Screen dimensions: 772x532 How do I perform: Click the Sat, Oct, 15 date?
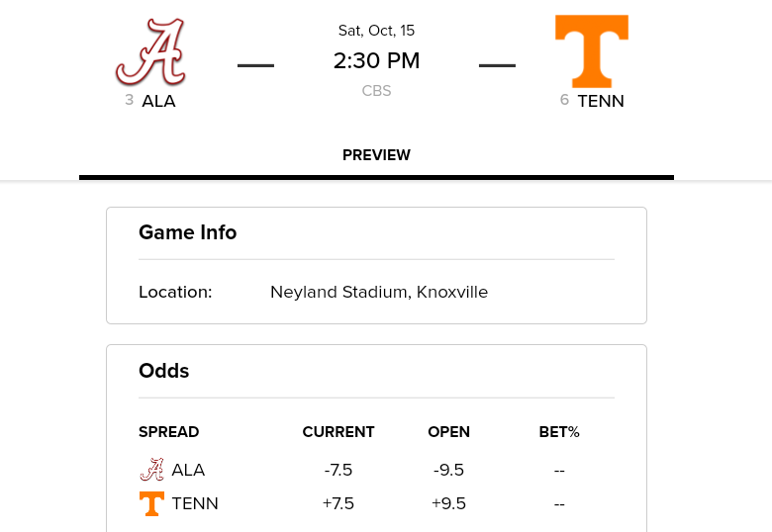(376, 31)
